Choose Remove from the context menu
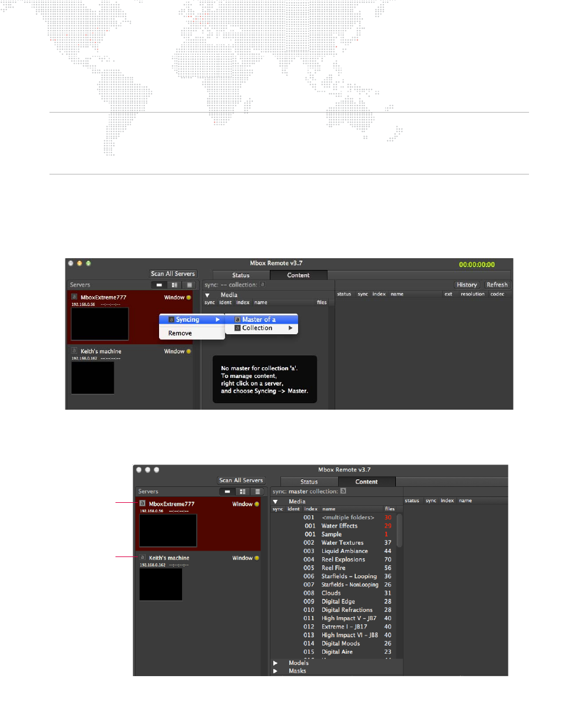This screenshot has height=728, width=562. (x=192, y=333)
